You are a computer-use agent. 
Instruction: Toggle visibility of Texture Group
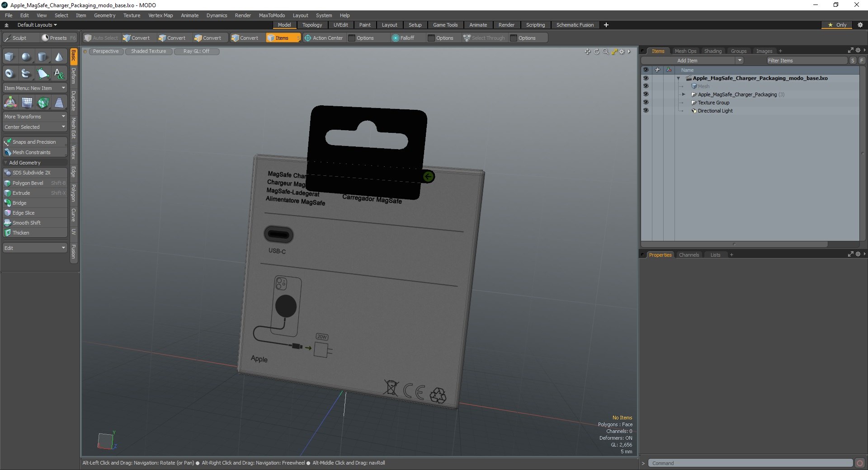(646, 103)
